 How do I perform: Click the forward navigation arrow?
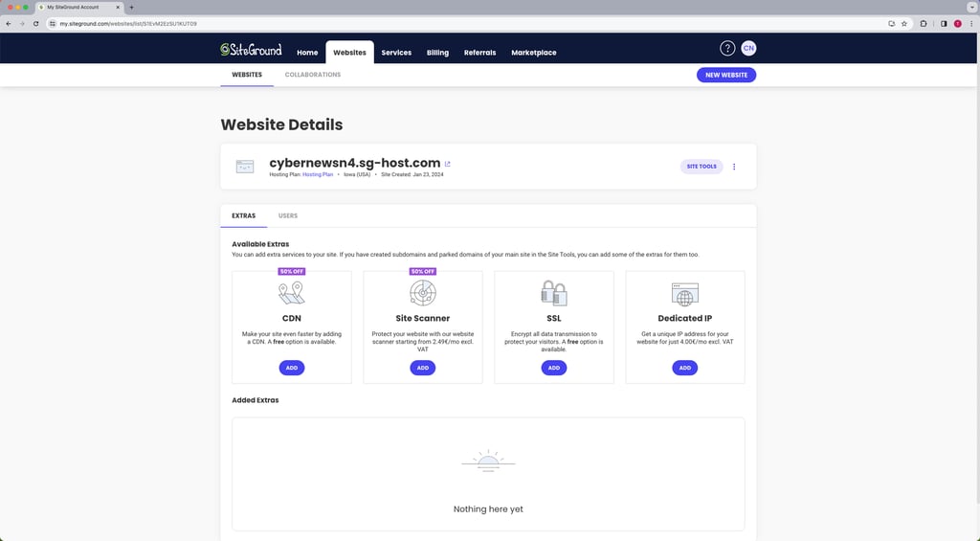pyautogui.click(x=22, y=24)
